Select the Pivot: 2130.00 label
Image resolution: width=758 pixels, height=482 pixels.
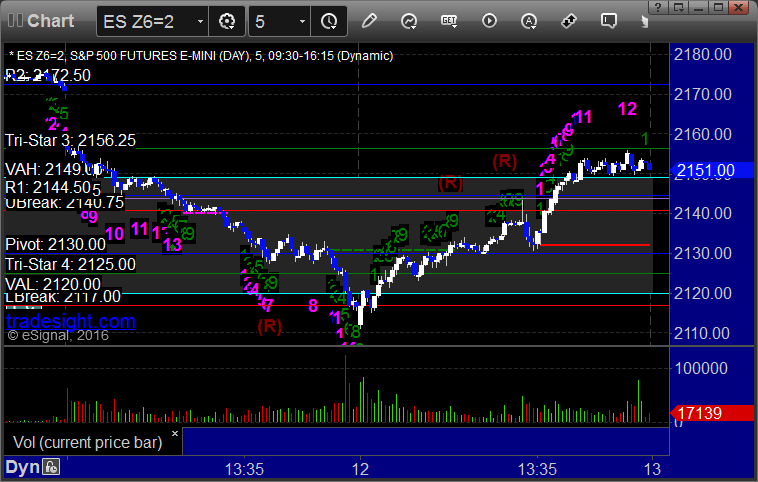click(56, 244)
